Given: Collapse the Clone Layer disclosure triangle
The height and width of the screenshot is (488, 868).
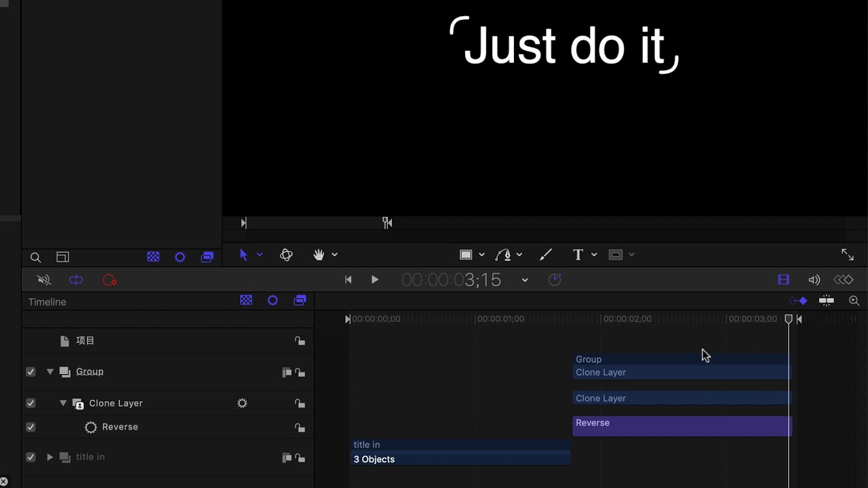Looking at the screenshot, I should [x=63, y=403].
